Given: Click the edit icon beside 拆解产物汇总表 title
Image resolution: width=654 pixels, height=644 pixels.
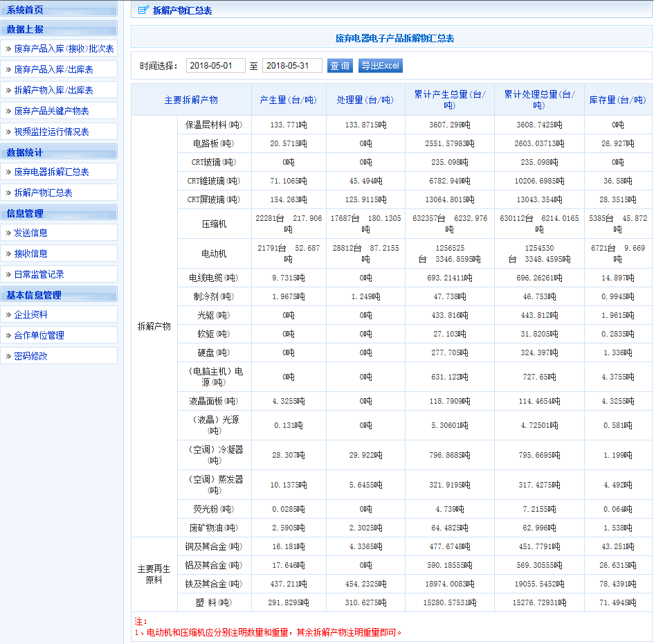Looking at the screenshot, I should 143,10.
